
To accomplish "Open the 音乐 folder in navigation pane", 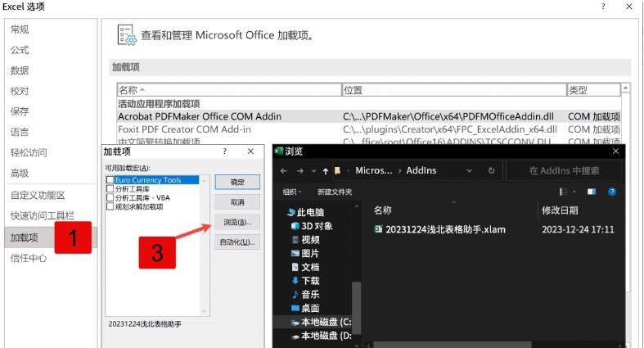I will pyautogui.click(x=305, y=295).
